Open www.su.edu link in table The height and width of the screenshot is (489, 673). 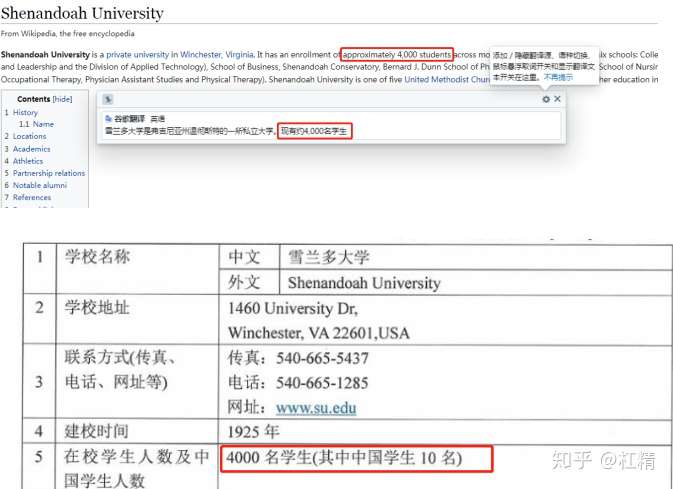click(x=316, y=407)
